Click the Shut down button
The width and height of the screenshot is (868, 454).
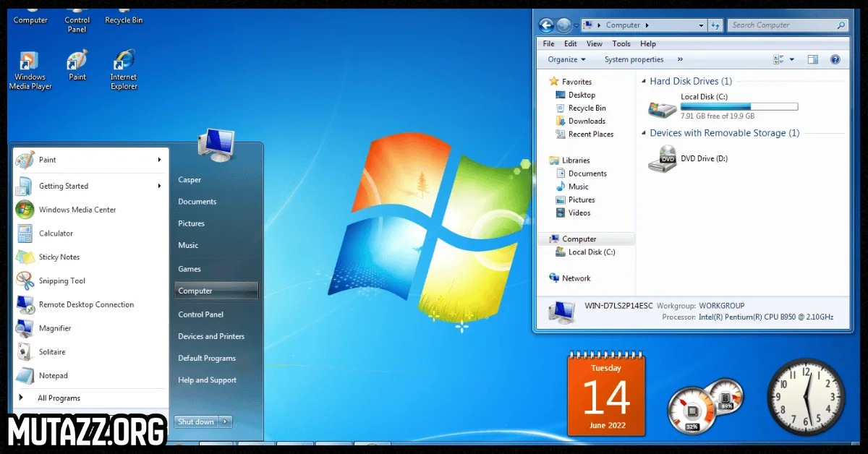tap(196, 421)
